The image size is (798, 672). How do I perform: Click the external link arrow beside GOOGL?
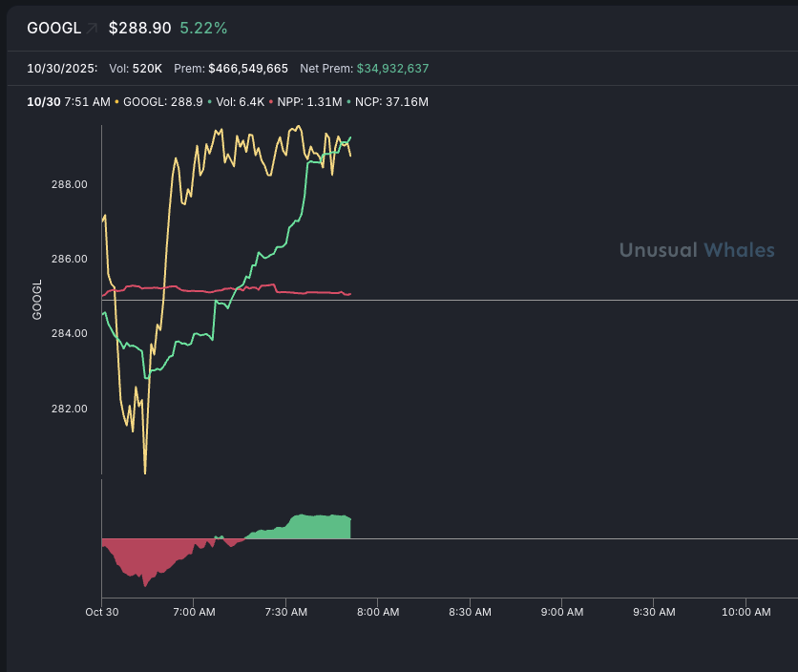[x=92, y=29]
